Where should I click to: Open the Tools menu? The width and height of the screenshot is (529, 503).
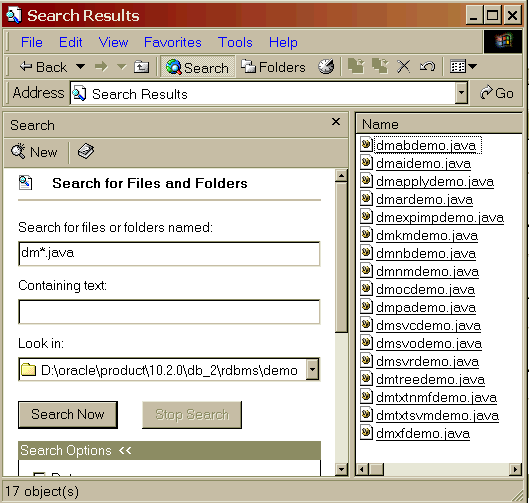click(235, 43)
